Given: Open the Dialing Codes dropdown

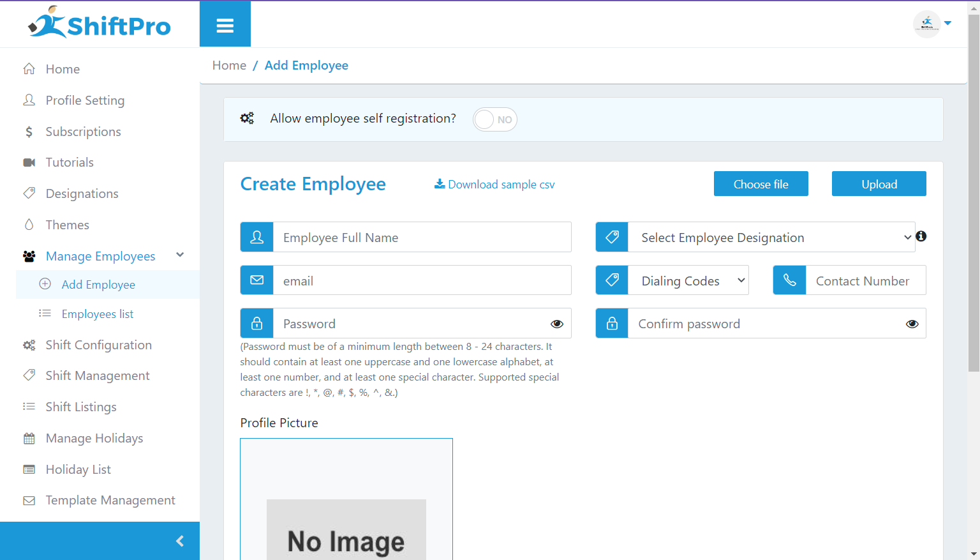Looking at the screenshot, I should tap(688, 281).
